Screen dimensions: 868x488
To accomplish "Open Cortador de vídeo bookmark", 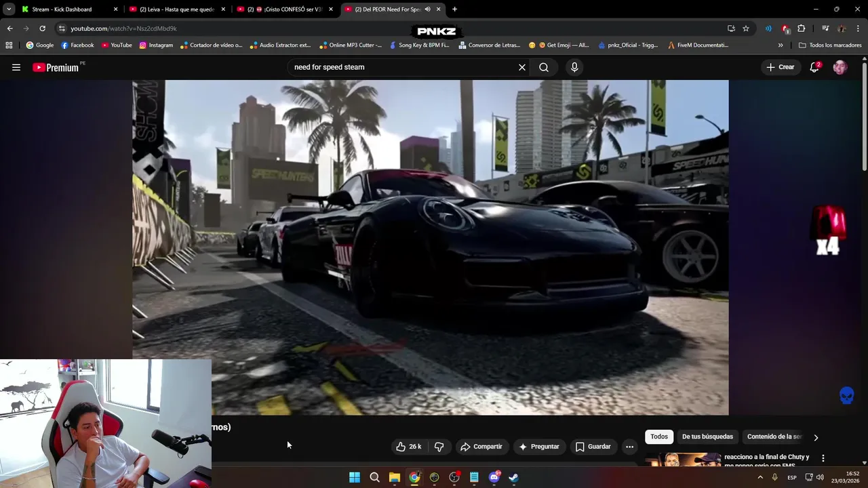I will click(211, 45).
